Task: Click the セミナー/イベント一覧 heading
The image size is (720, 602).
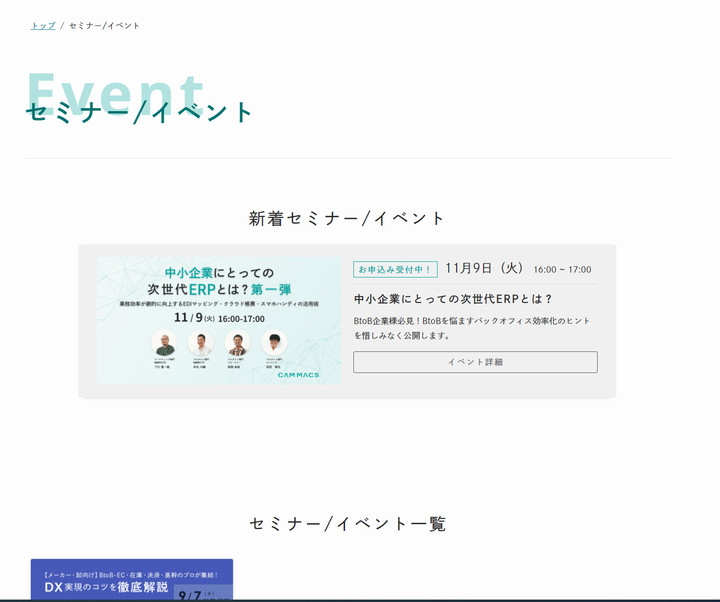Action: pos(348,523)
